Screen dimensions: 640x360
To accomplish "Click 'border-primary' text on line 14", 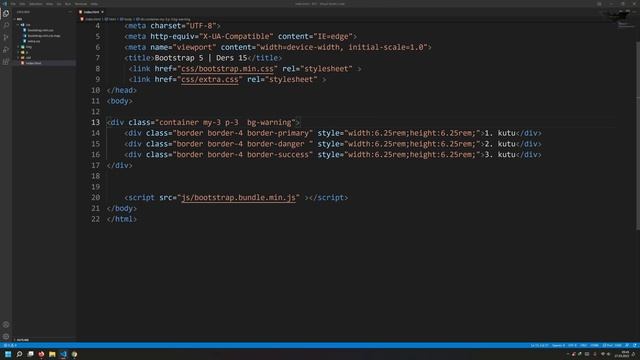I will 278,133.
